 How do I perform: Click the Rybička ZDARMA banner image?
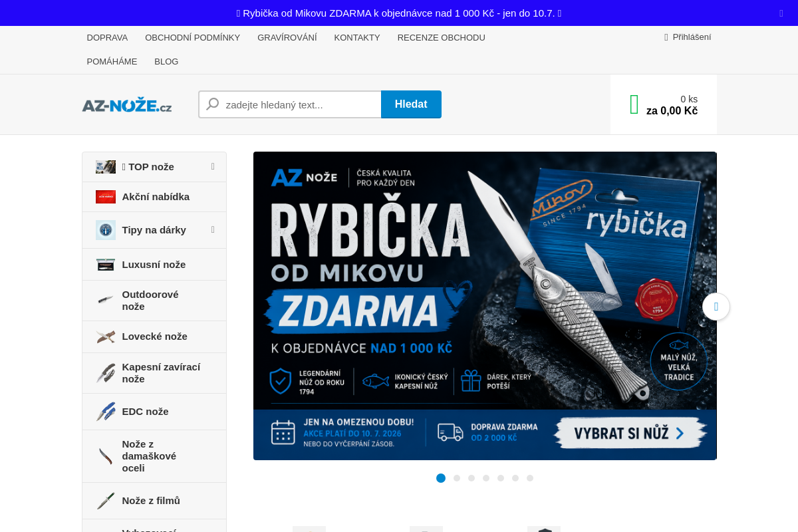(485, 306)
